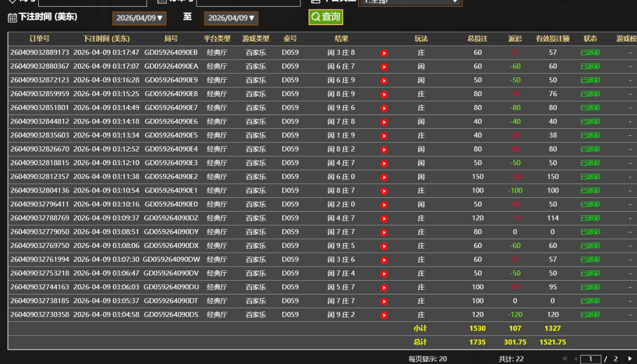Image resolution: width=637 pixels, height=364 pixels.
Task: Click the page number input box
Action: click(590, 359)
